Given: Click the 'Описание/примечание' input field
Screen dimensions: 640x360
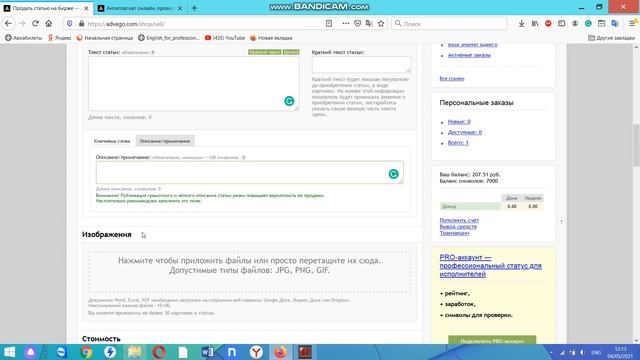Looking at the screenshot, I should [249, 172].
